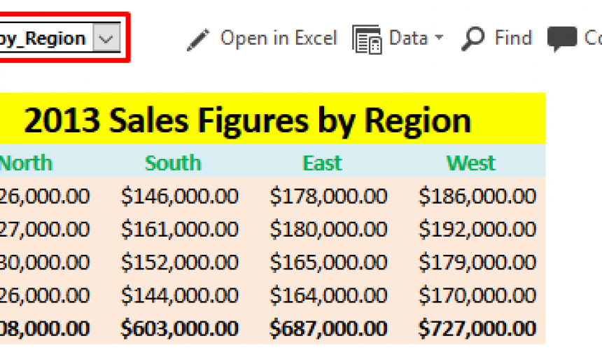The image size is (602, 364).
Task: Open the Data menu label
Action: coord(408,38)
